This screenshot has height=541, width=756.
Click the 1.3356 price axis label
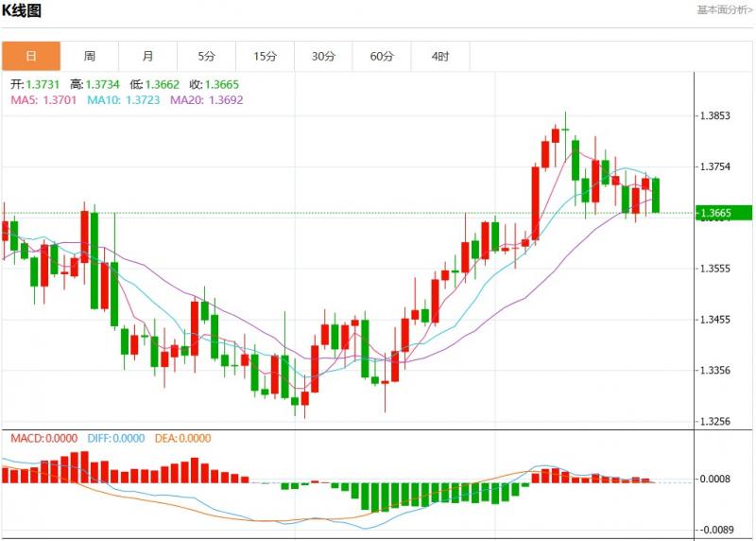click(x=715, y=370)
